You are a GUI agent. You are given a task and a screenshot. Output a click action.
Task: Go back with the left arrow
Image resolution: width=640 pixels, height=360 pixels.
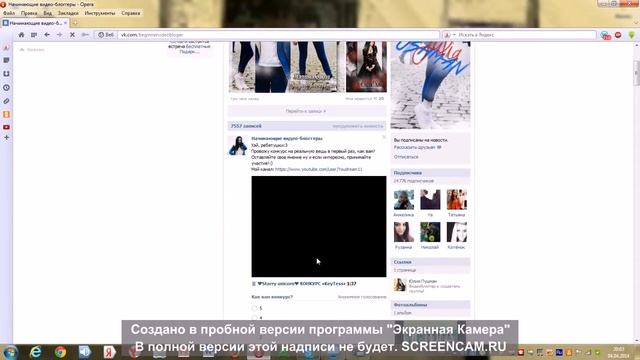tap(47, 35)
